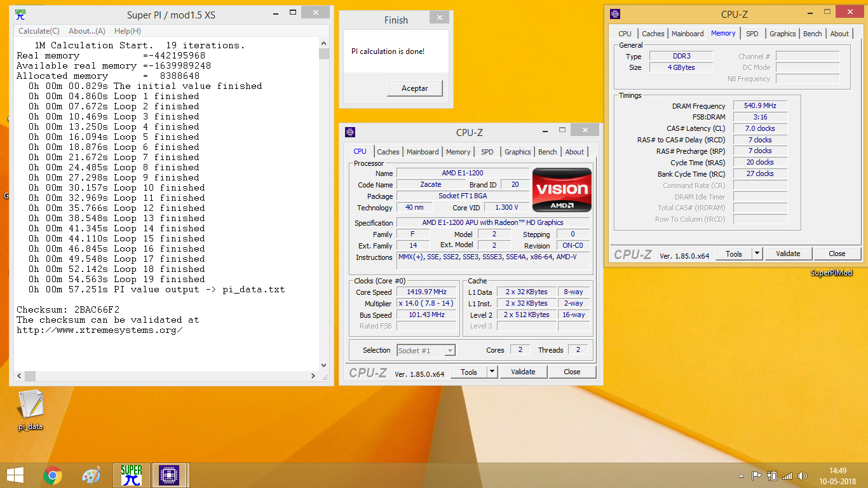The image size is (868, 488).
Task: Click the CPU-Z Memory window title icon
Action: click(615, 14)
